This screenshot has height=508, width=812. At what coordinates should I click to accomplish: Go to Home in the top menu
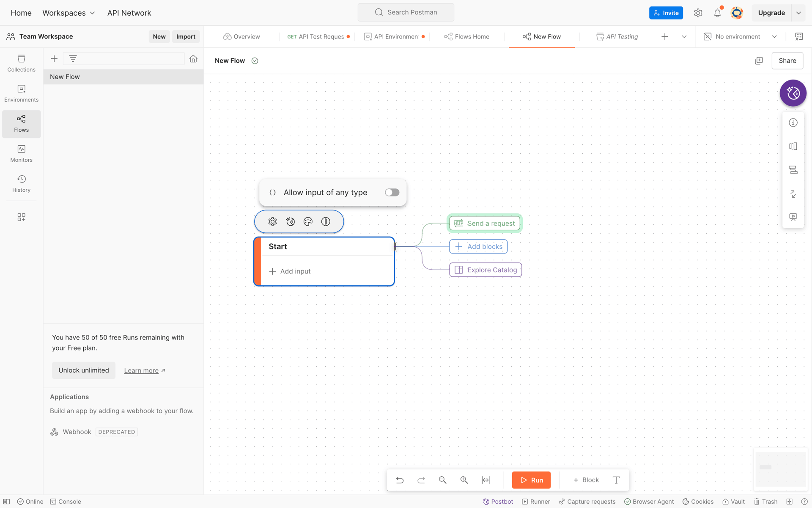click(x=21, y=13)
